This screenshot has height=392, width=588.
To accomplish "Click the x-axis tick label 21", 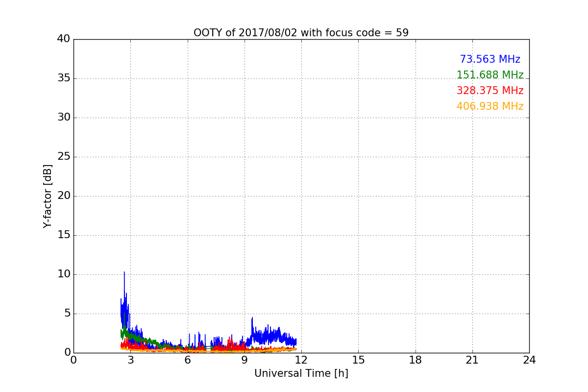I will click(472, 360).
